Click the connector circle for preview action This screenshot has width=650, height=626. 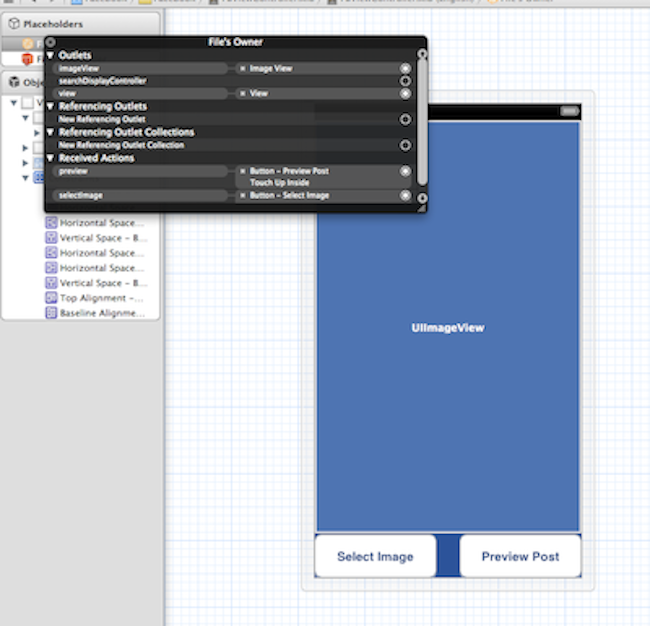405,171
